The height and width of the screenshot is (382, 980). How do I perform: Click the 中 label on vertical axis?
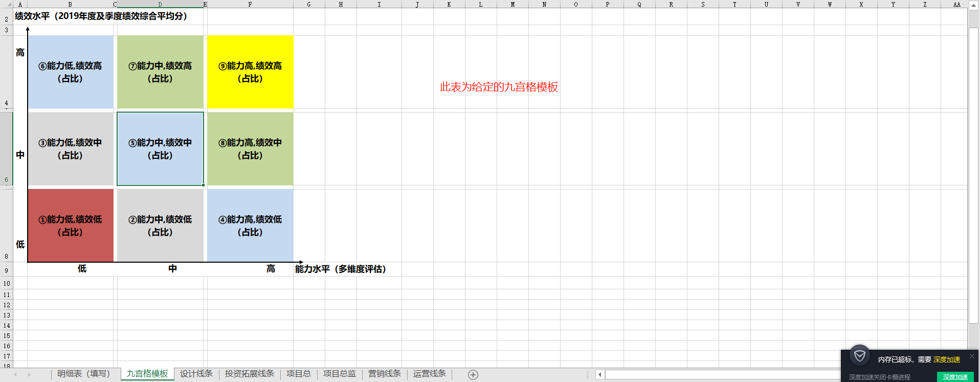click(20, 155)
